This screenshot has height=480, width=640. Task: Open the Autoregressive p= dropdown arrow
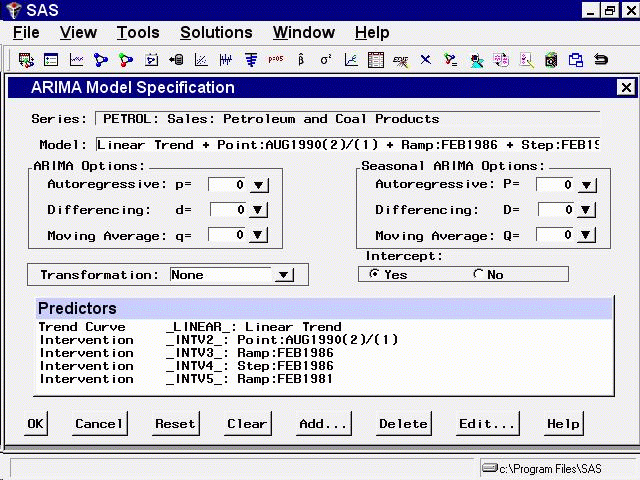tap(259, 185)
